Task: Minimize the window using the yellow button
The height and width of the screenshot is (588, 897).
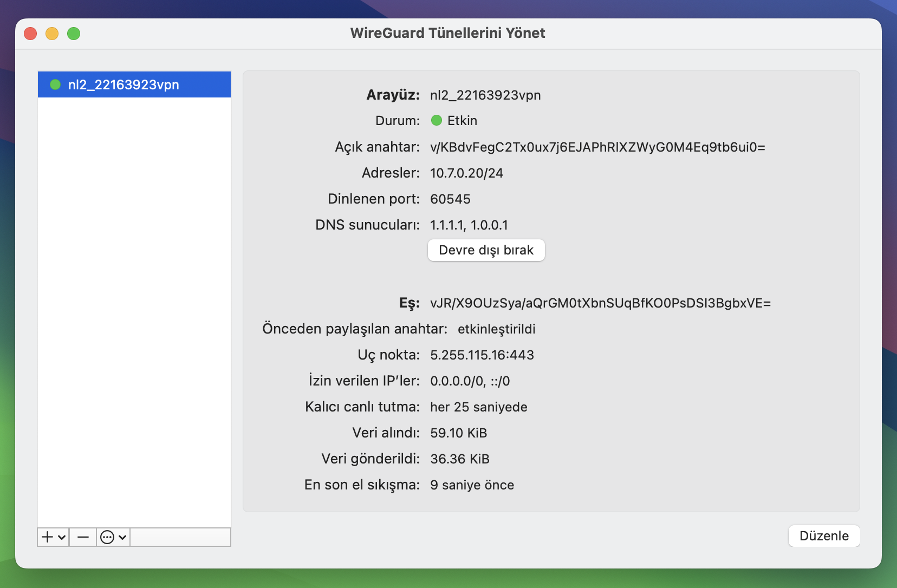Action: point(52,34)
